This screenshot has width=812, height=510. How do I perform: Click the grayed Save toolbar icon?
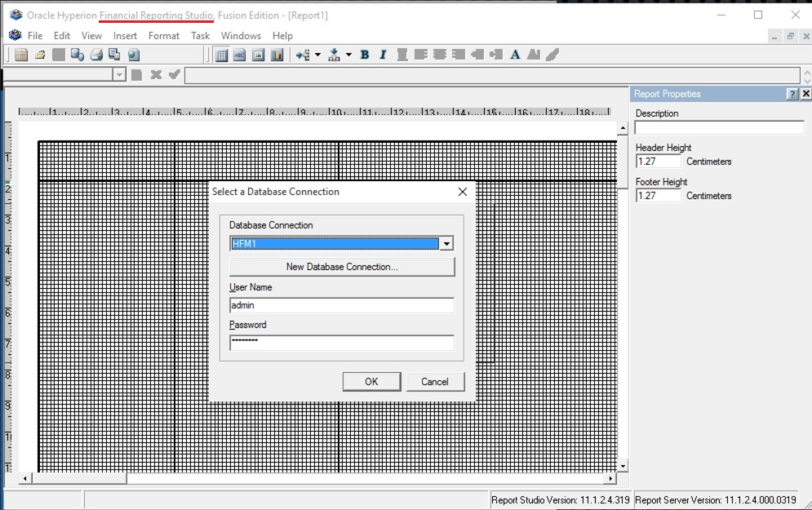59,55
